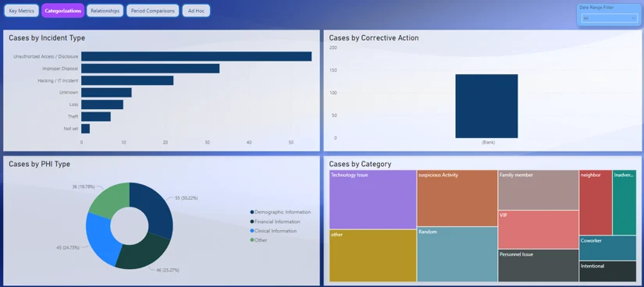
Task: Click the Cases by Category title
Action: pyautogui.click(x=360, y=165)
